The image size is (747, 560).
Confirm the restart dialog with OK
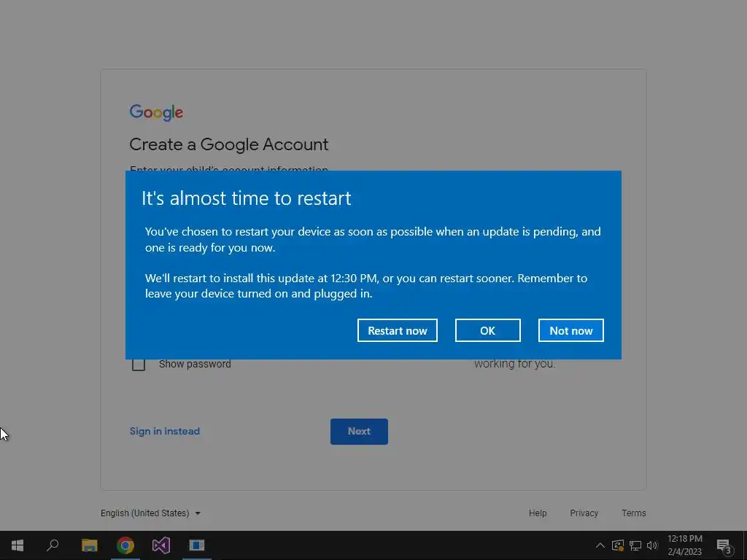pyautogui.click(x=487, y=330)
